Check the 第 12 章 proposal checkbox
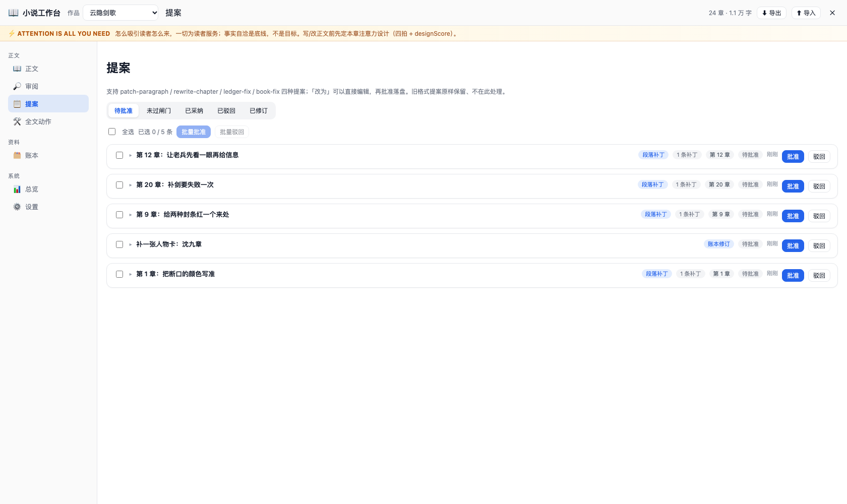The width and height of the screenshot is (847, 504). [119, 155]
